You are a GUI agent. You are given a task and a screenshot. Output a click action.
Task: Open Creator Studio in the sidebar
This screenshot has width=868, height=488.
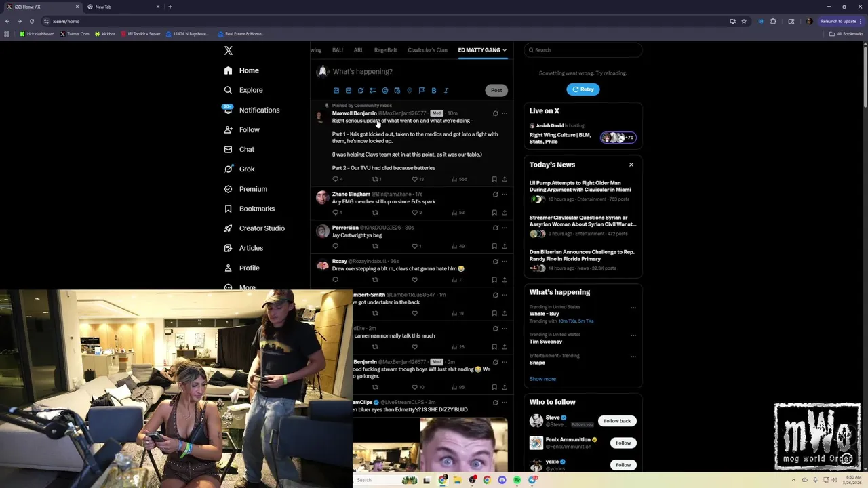click(254, 228)
